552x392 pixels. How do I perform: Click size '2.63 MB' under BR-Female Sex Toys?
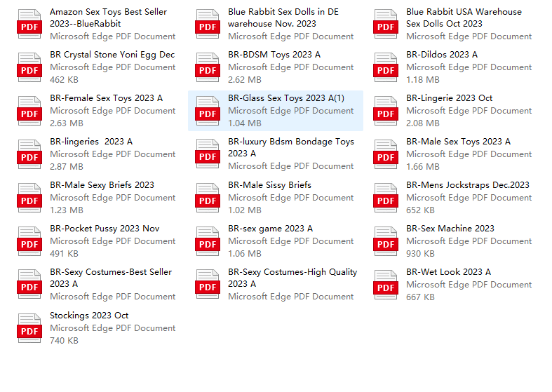67,123
